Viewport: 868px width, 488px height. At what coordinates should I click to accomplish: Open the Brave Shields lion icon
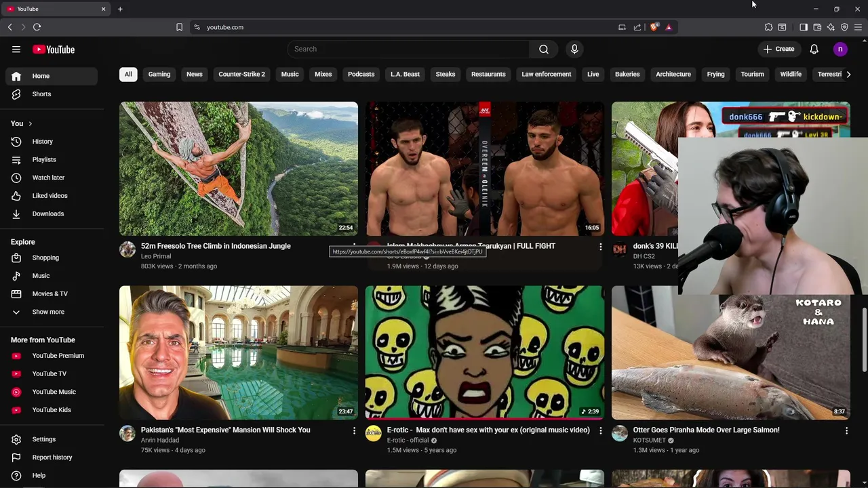pos(654,27)
